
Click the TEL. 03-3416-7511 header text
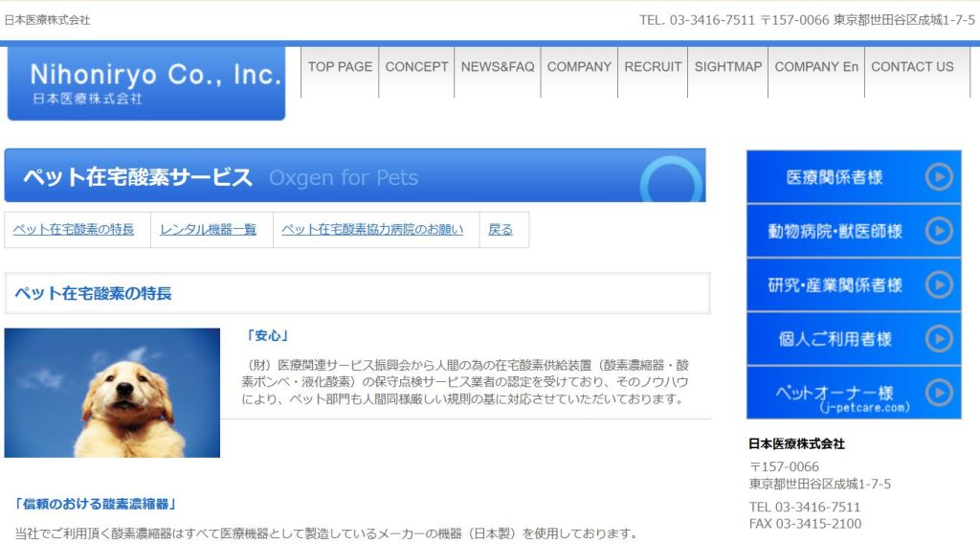click(x=697, y=20)
